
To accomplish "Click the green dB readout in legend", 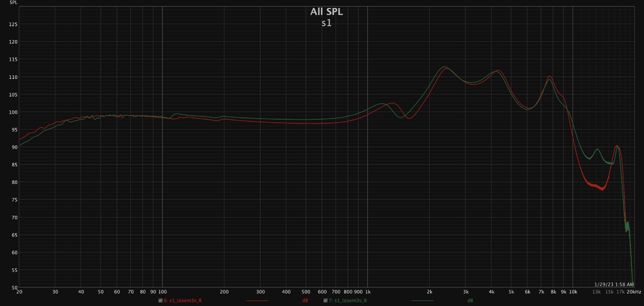I will pyautogui.click(x=470, y=300).
